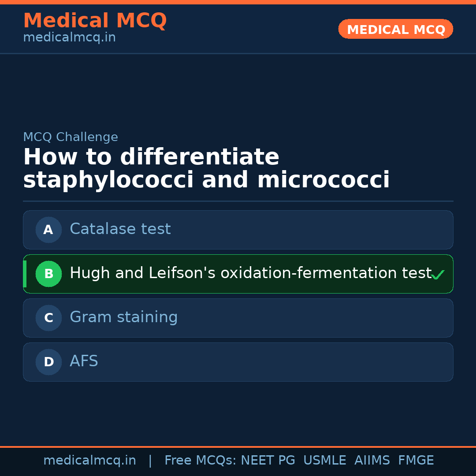This screenshot has width=476, height=476.
Task: Select the AFS answer text
Action: 84,361
